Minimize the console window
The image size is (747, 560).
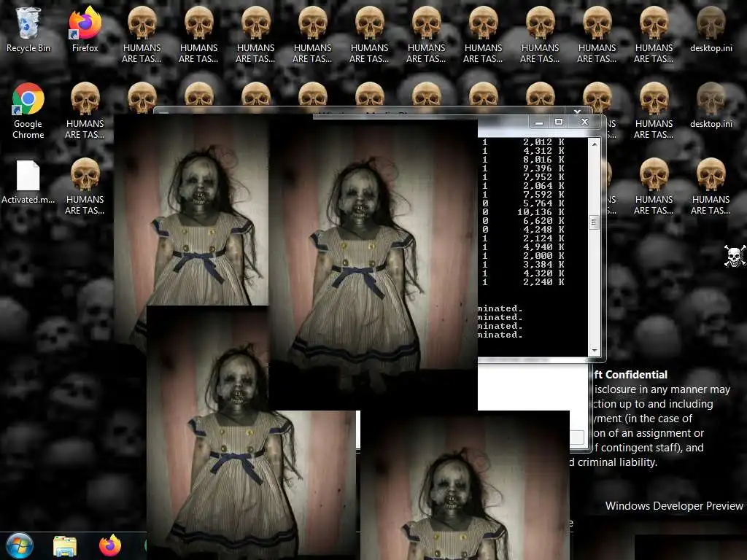coord(539,122)
